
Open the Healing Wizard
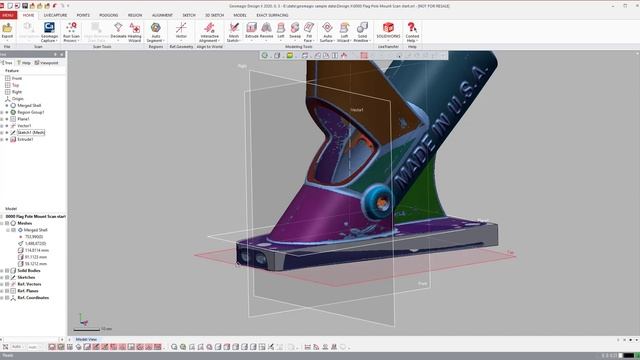pos(134,31)
